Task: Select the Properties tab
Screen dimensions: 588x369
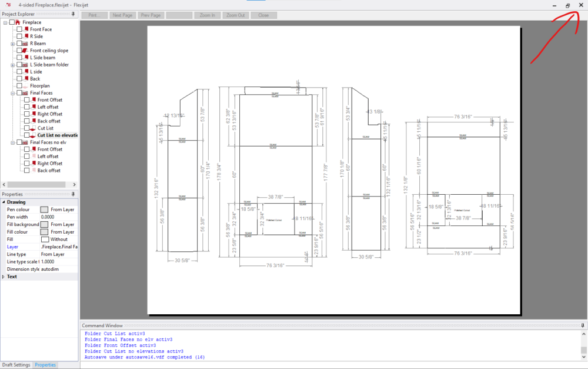Action: [x=45, y=365]
